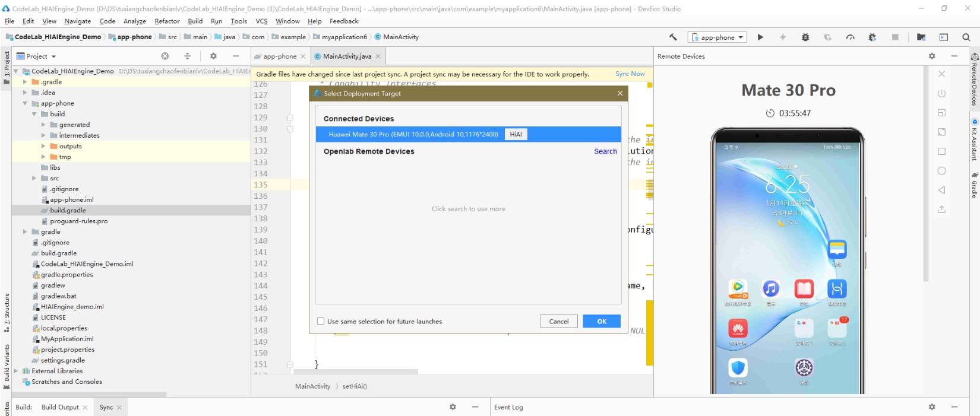
Task: Open Project view selector dropdown
Action: coord(37,56)
